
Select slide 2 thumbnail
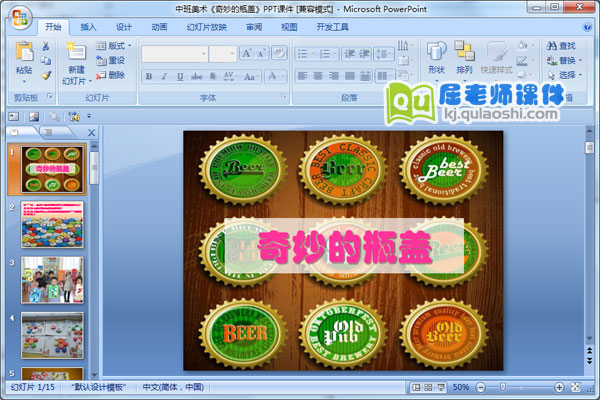tap(52, 225)
